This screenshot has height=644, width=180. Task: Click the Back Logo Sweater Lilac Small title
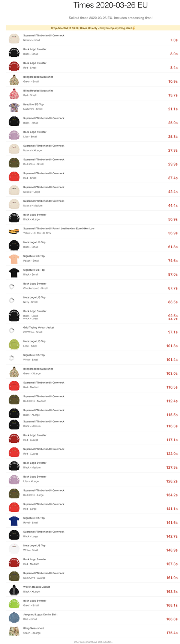click(35, 132)
